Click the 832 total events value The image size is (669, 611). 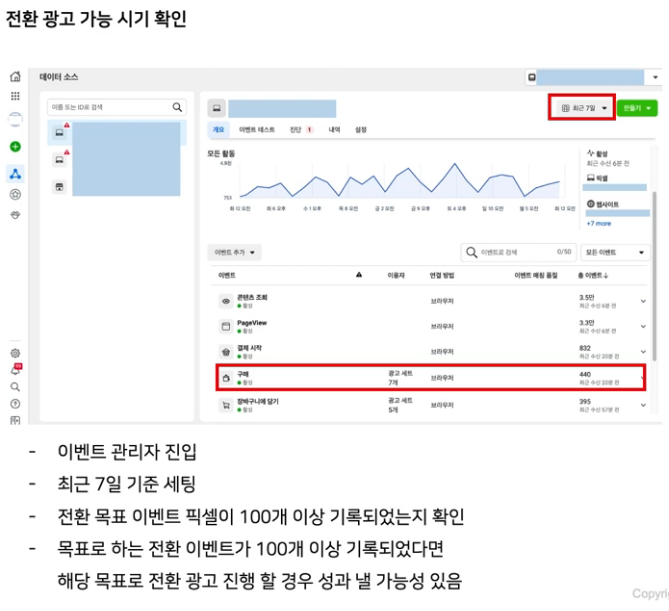585,348
